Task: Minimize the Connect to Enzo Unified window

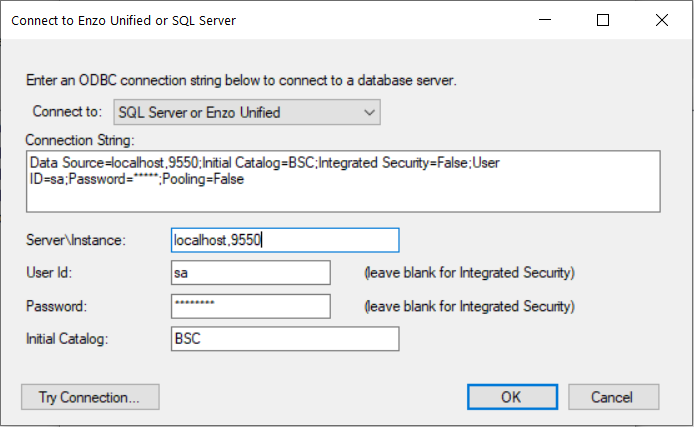Action: pos(545,20)
